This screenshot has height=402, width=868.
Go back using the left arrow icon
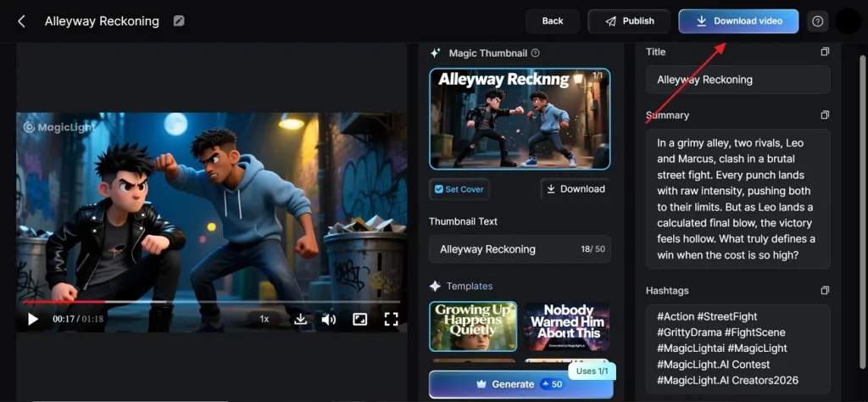(21, 21)
